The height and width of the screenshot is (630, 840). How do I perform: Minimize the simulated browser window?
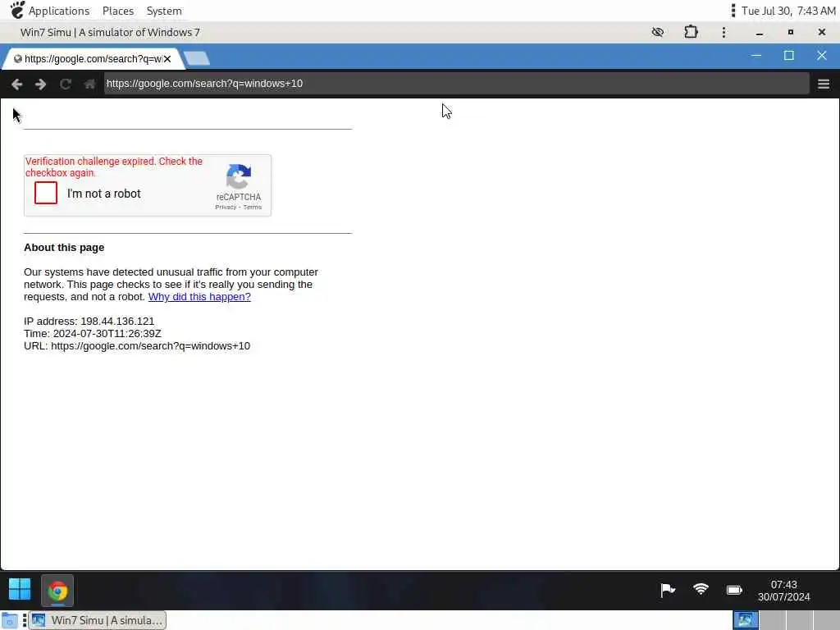(x=756, y=56)
